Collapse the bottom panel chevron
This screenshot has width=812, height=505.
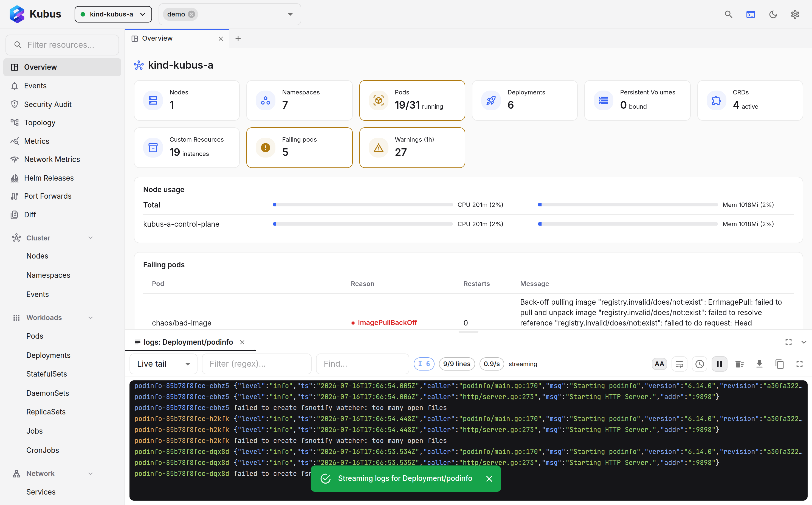point(804,342)
